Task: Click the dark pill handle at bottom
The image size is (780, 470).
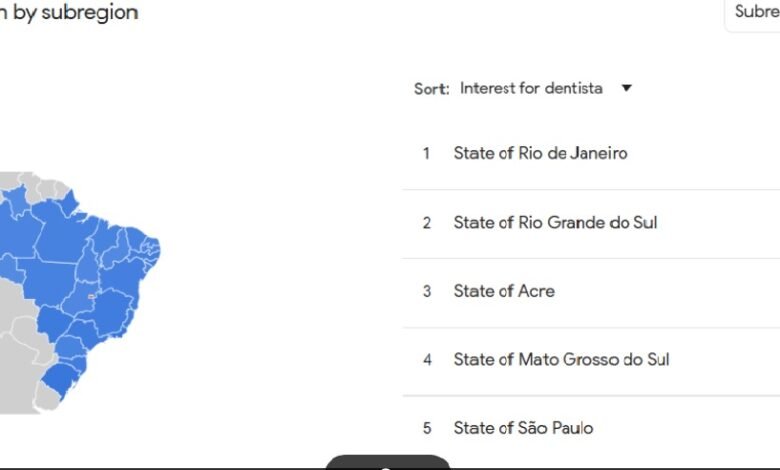Action: [388, 464]
